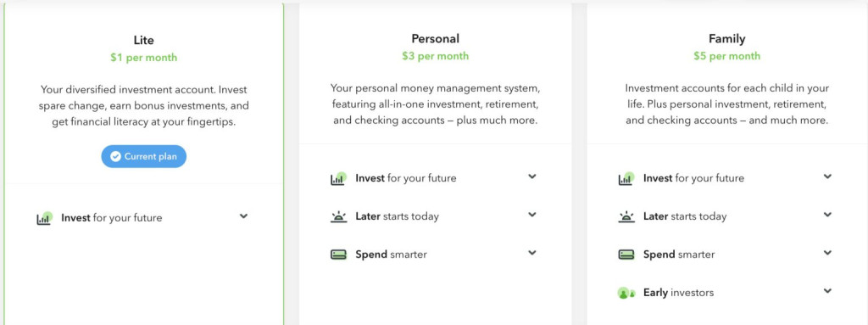The image size is (868, 325).
Task: Expand Later starts today chevron in Family
Action: [x=827, y=215]
